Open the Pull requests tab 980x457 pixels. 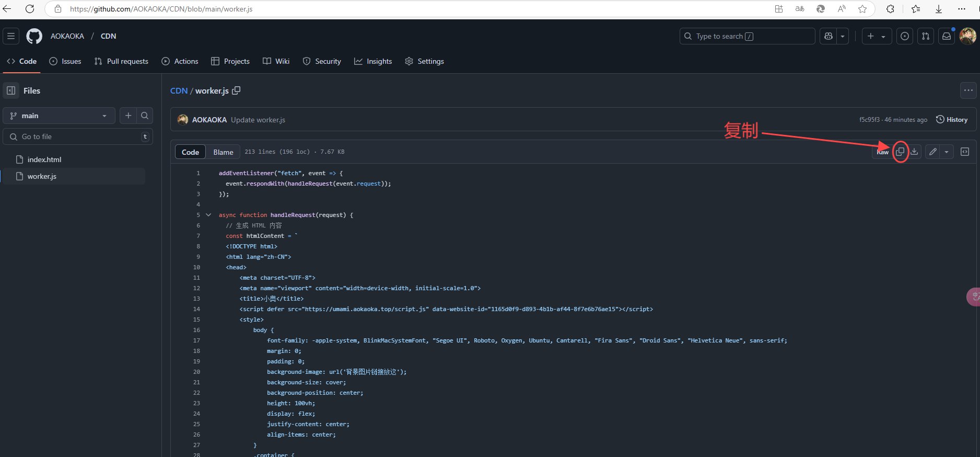(121, 61)
